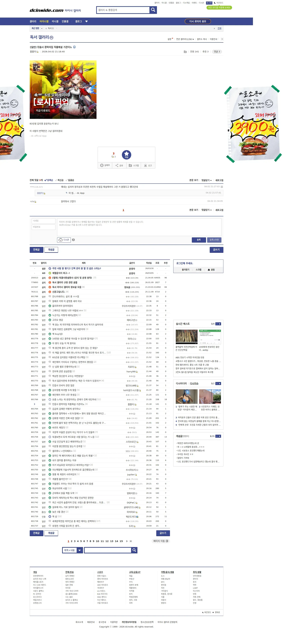
Task: Click the burger 3900원 ad banner
Action: click(x=253, y=124)
